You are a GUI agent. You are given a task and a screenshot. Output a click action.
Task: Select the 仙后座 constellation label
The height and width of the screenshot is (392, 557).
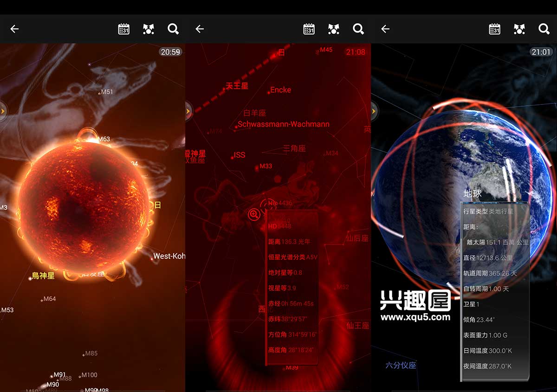(x=357, y=238)
